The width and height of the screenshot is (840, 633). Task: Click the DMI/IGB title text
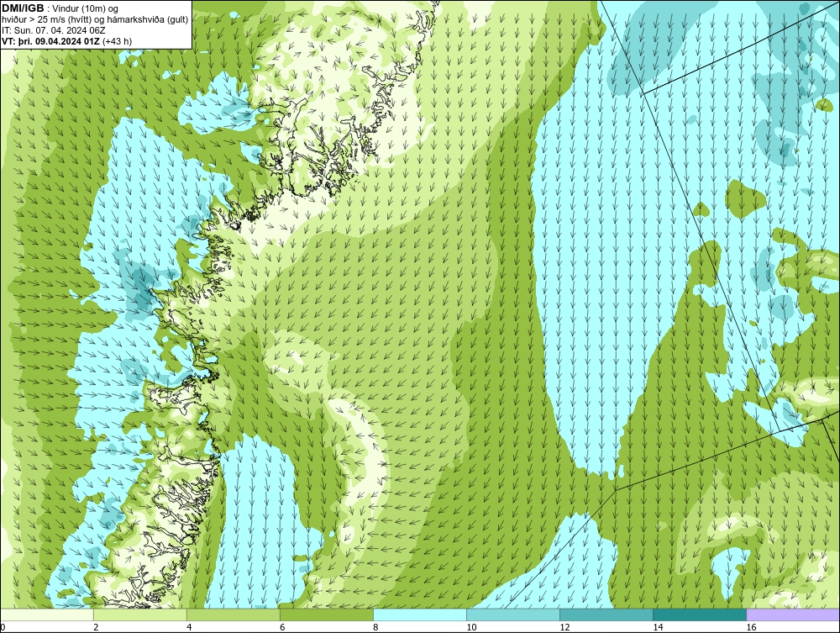pos(23,8)
